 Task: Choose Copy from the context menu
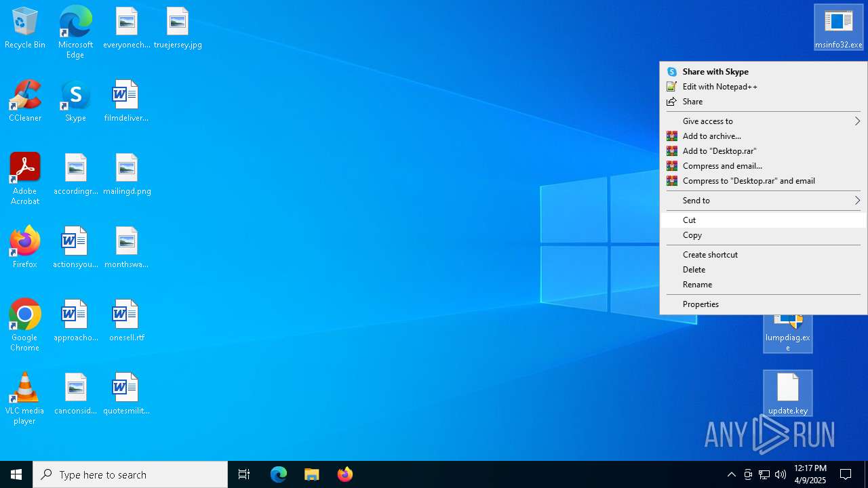click(x=763, y=235)
